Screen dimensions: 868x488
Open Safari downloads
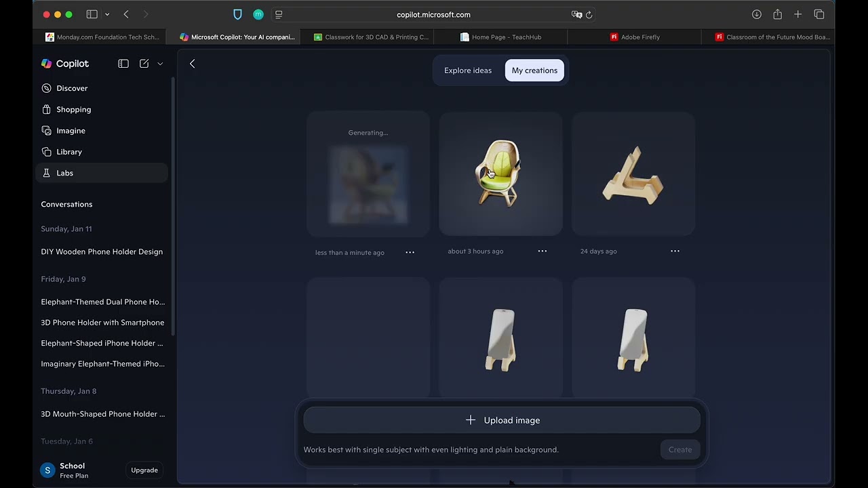point(757,14)
